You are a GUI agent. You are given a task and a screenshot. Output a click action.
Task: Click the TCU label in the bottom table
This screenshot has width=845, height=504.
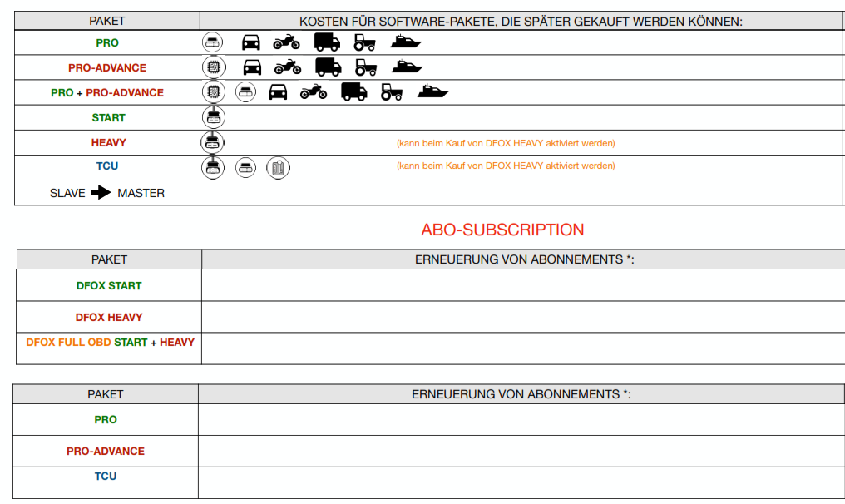[106, 476]
